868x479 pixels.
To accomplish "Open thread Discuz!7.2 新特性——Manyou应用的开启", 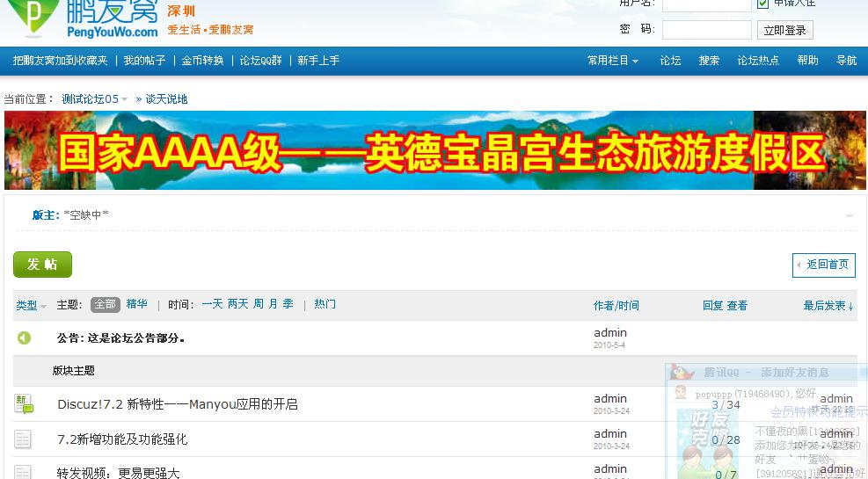I will pyautogui.click(x=178, y=404).
